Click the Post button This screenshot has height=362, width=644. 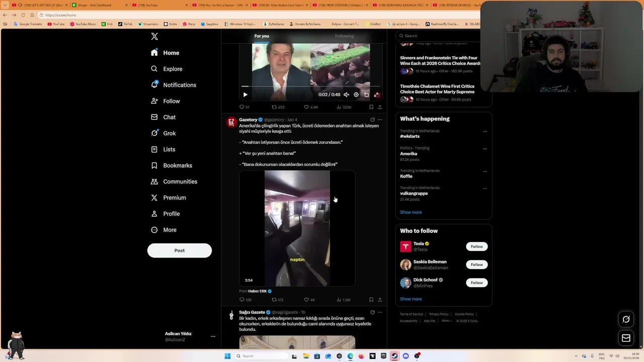click(180, 250)
